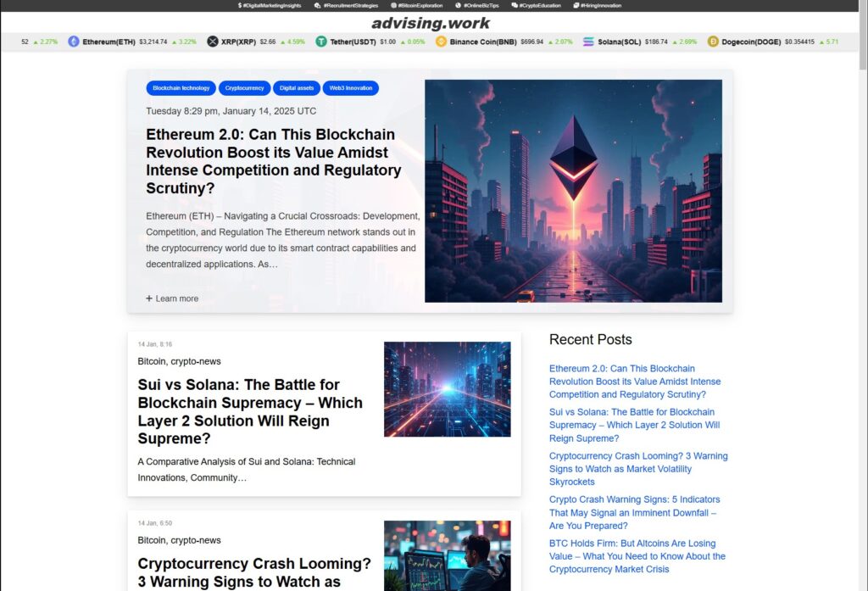Open Ethereum 2.0 featured article headline
Viewport: 868px width, 591px height.
(274, 161)
